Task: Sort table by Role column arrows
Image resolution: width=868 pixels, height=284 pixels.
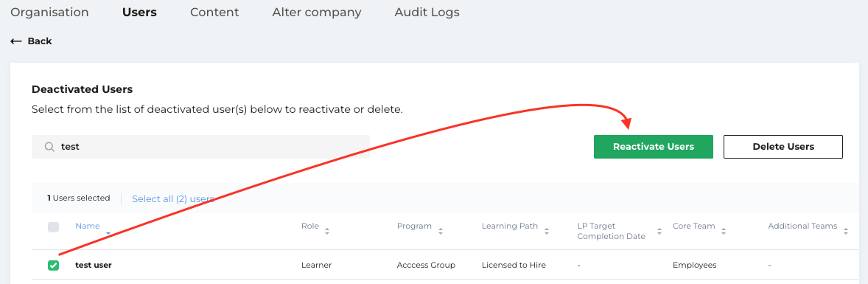Action: point(327,232)
